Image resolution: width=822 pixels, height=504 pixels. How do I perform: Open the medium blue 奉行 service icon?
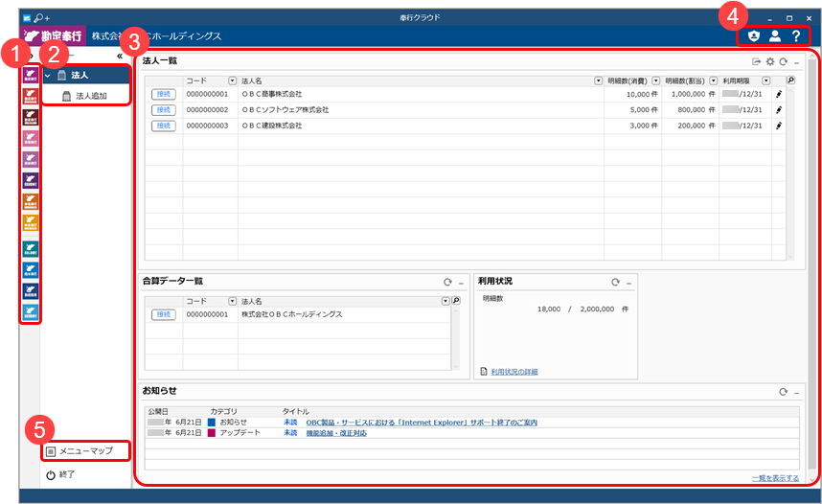pyautogui.click(x=31, y=269)
